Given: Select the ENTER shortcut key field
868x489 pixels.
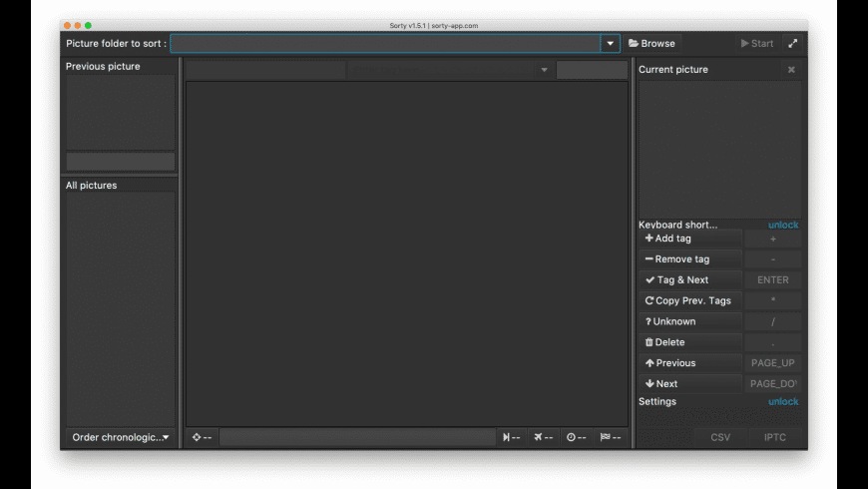Looking at the screenshot, I should click(x=773, y=280).
